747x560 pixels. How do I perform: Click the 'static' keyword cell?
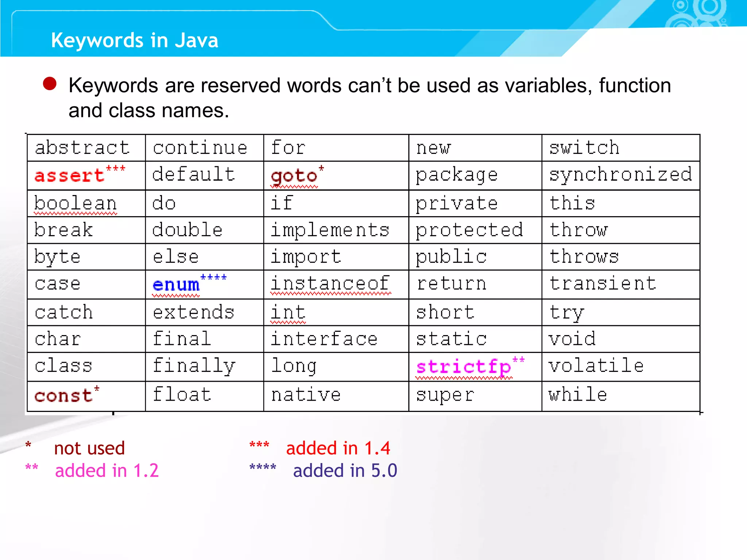pyautogui.click(x=475, y=339)
